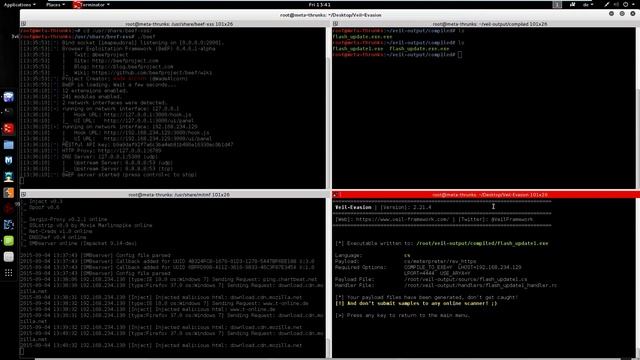The image size is (640, 360).
Task: Focus the veil-output/compiled terminal via its title bar
Action: [x=489, y=24]
